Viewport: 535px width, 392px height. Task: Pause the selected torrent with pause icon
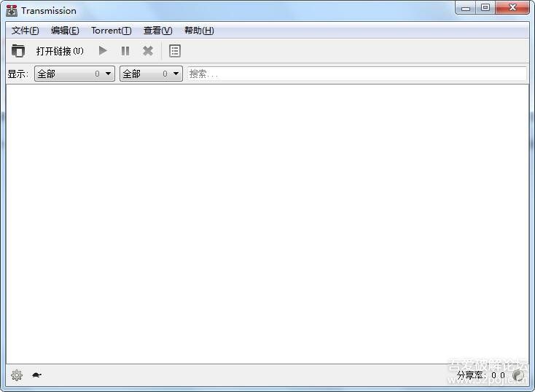click(125, 51)
